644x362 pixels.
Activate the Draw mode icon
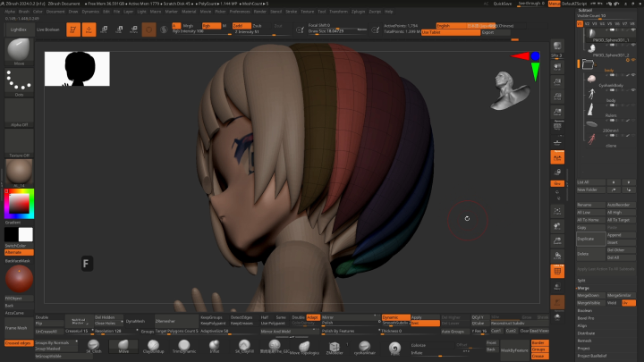pyautogui.click(x=89, y=29)
